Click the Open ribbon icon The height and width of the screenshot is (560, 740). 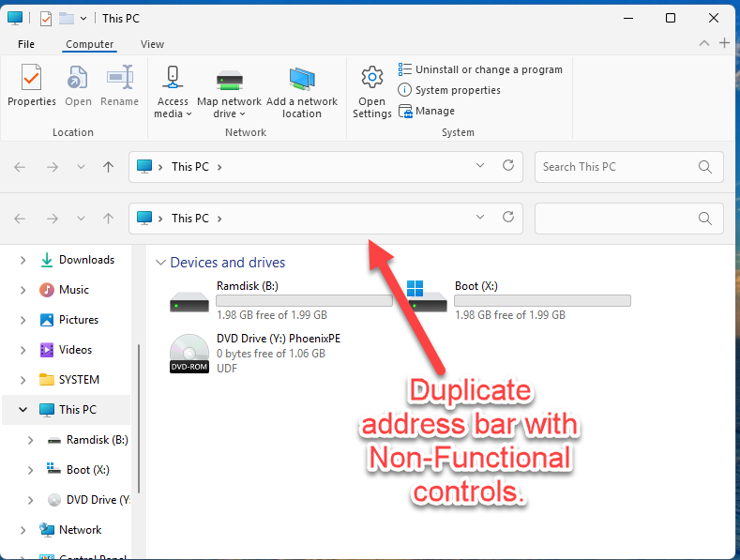(x=78, y=78)
